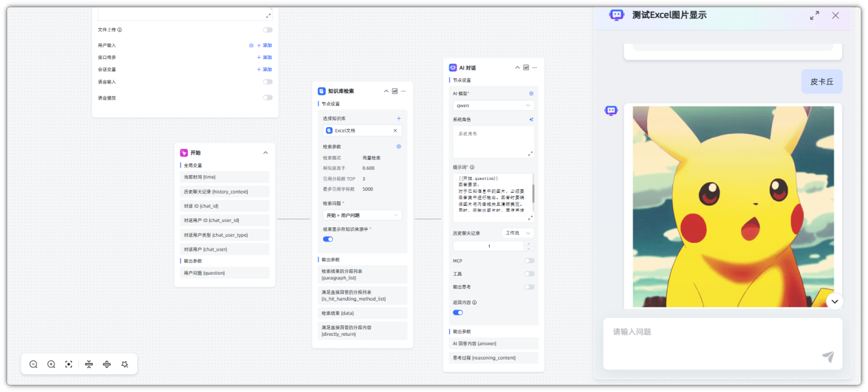This screenshot has height=392, width=868.
Task: Collapse all nodes in canvas toolbar
Action: (x=89, y=365)
